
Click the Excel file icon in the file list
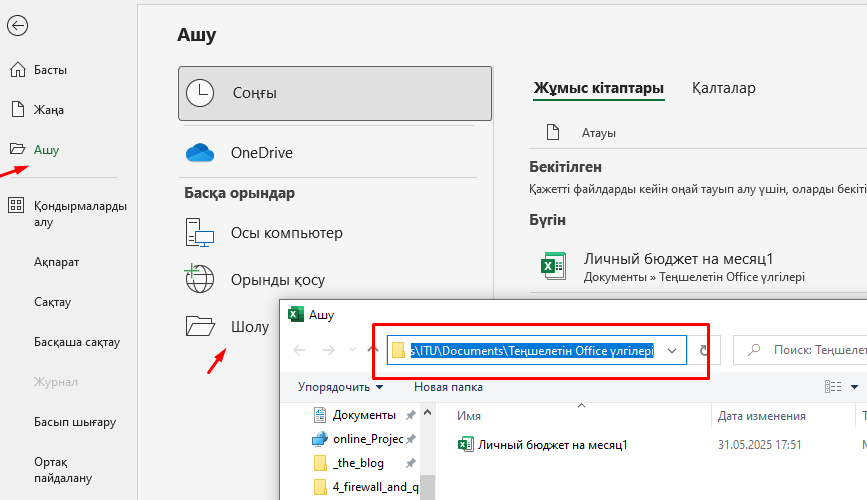click(466, 444)
